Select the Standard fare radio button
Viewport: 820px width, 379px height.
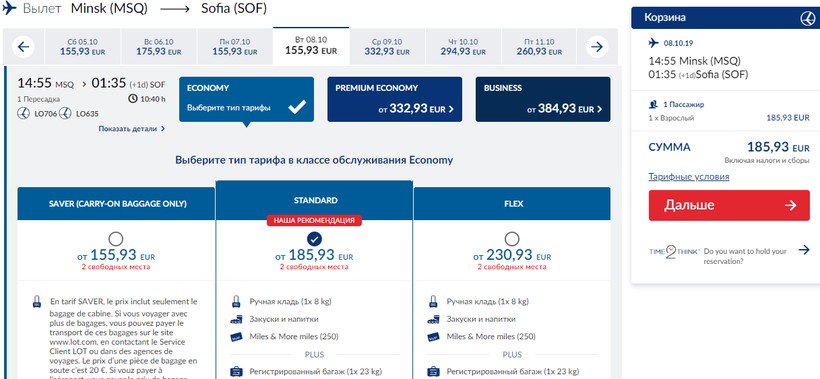click(314, 239)
